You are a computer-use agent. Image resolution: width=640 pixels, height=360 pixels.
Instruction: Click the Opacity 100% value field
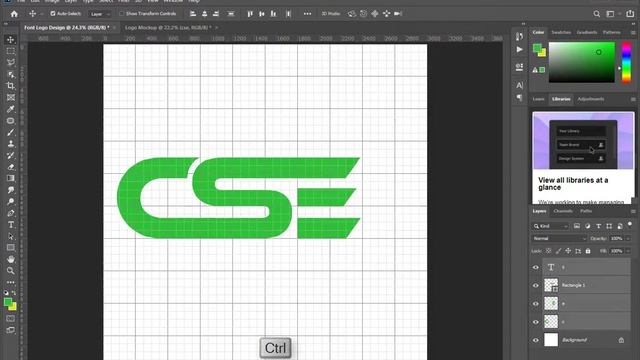[x=616, y=238]
